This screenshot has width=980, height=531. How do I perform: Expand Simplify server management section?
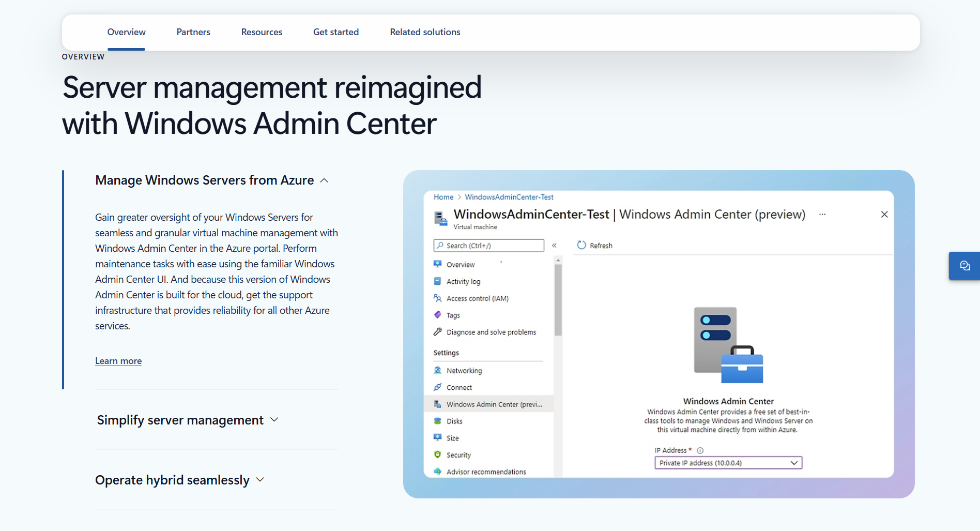tap(188, 420)
